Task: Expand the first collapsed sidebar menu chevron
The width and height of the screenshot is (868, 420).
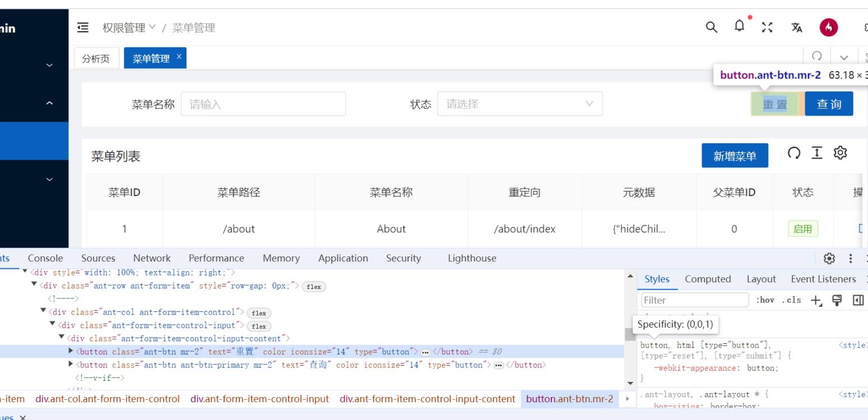Action: tap(49, 66)
